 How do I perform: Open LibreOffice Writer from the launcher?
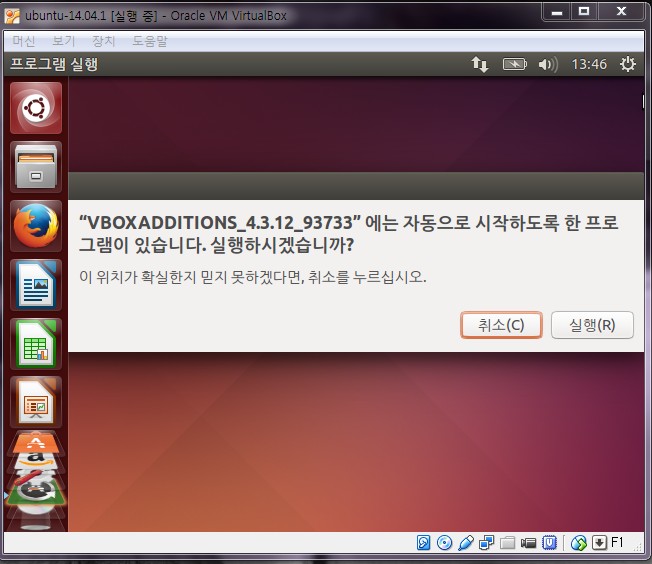click(x=36, y=284)
